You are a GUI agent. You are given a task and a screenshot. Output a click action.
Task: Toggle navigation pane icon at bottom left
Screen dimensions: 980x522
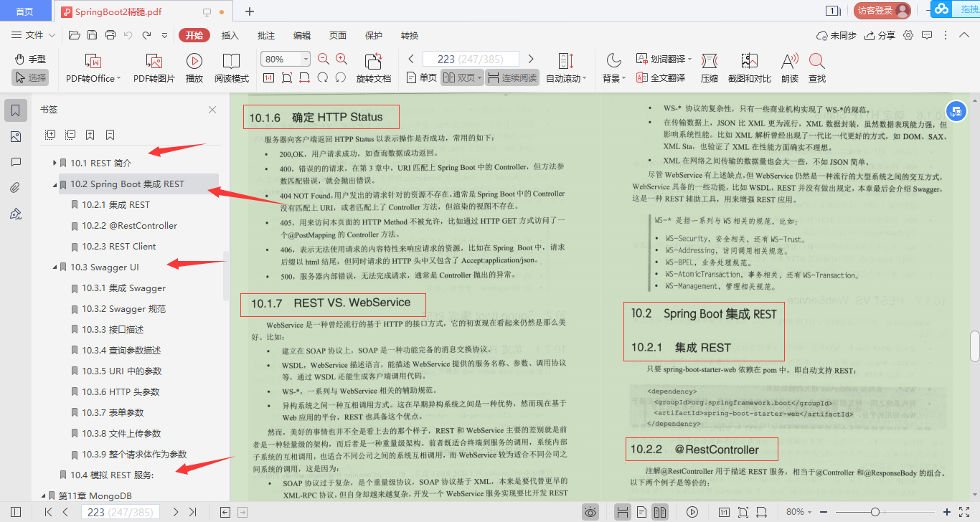point(16,512)
